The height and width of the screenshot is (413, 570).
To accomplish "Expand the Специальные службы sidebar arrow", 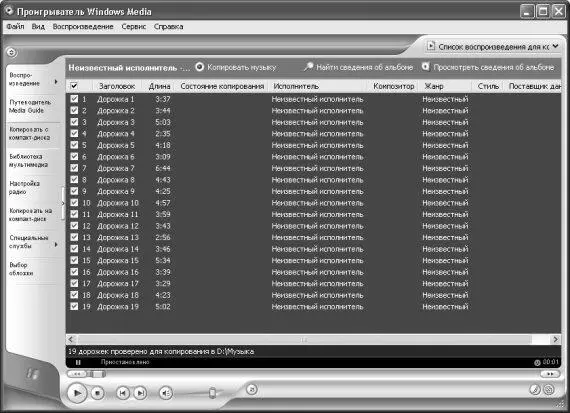I will tap(56, 245).
